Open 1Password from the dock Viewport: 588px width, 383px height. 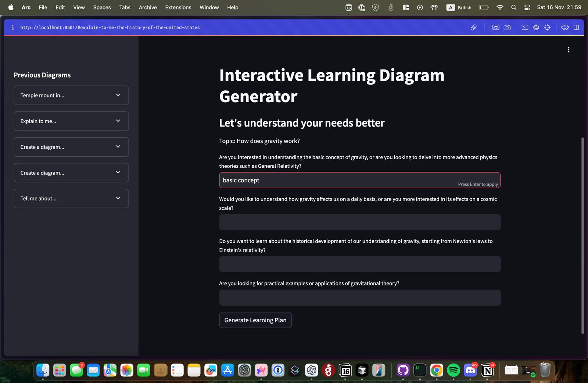pyautogui.click(x=278, y=370)
